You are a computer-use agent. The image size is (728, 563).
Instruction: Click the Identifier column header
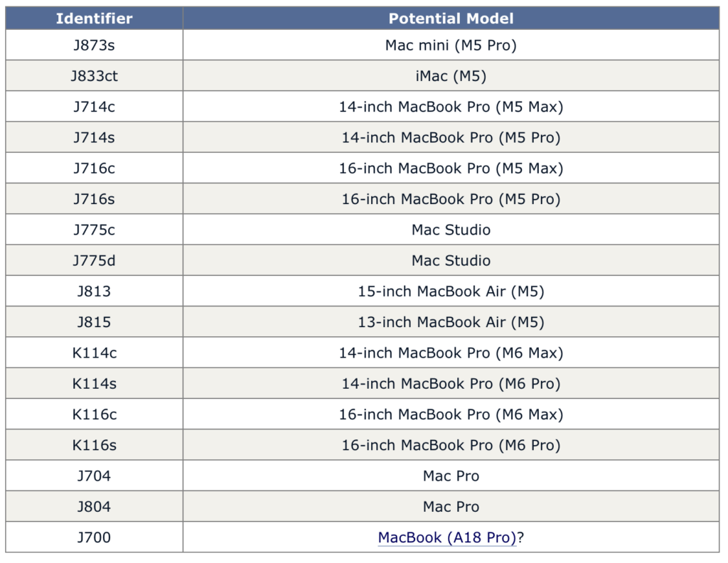pos(94,18)
